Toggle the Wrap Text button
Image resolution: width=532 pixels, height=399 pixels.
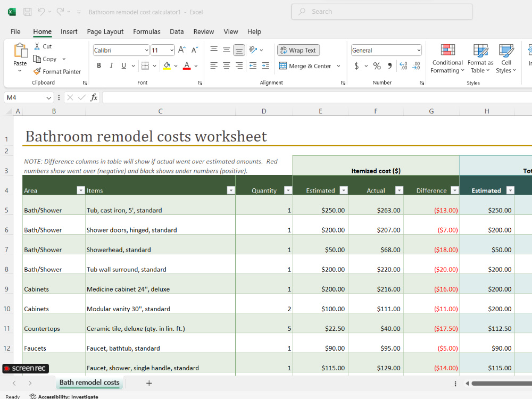pyautogui.click(x=298, y=50)
